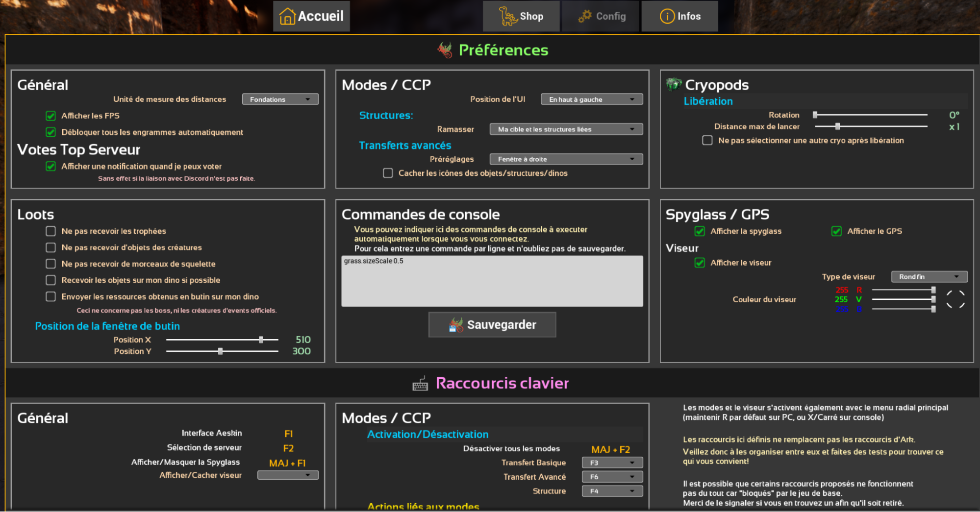The width and height of the screenshot is (980, 512).
Task: Adjust the Cryopods Rotation slider
Action: point(871,115)
